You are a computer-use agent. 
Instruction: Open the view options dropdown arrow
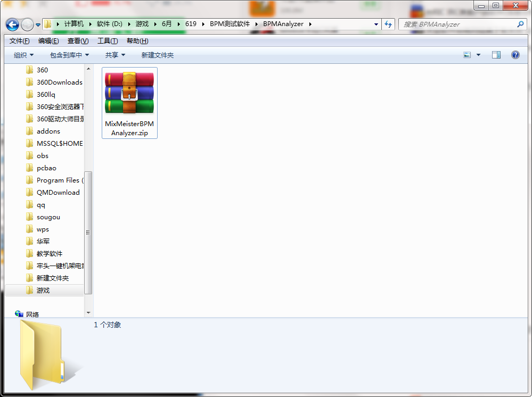(478, 55)
